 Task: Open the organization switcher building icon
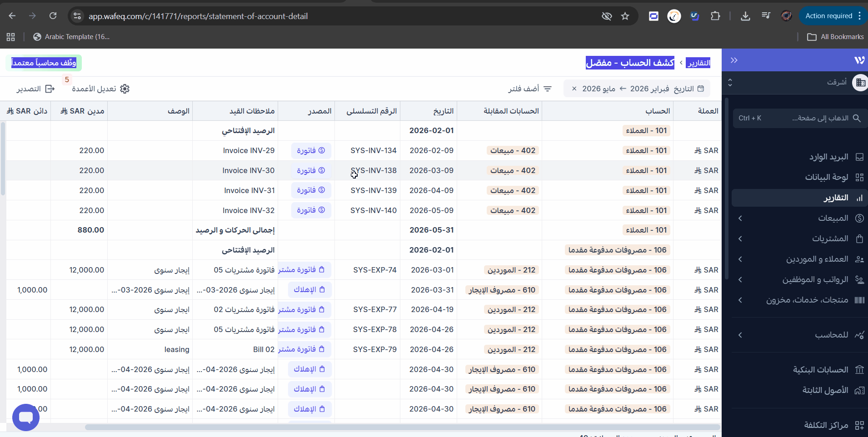[860, 82]
